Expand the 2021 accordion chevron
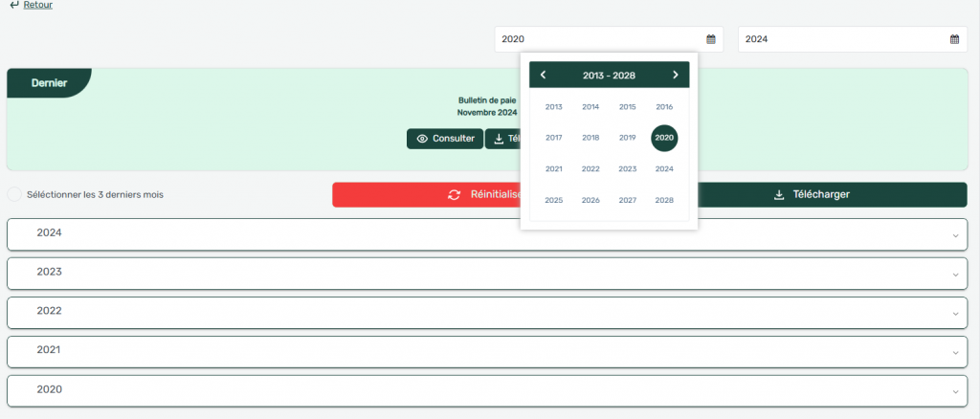Viewport: 980px width, 419px height. [955, 353]
